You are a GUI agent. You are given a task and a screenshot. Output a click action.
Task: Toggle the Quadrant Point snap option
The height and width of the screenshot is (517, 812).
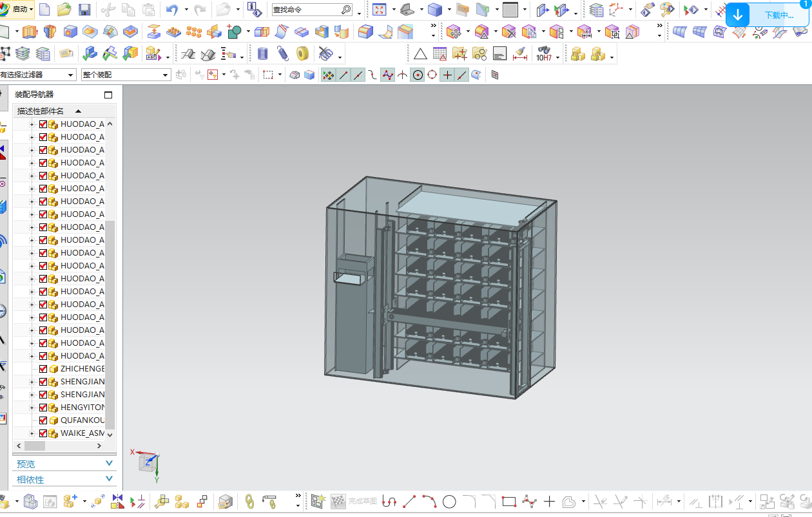[432, 75]
